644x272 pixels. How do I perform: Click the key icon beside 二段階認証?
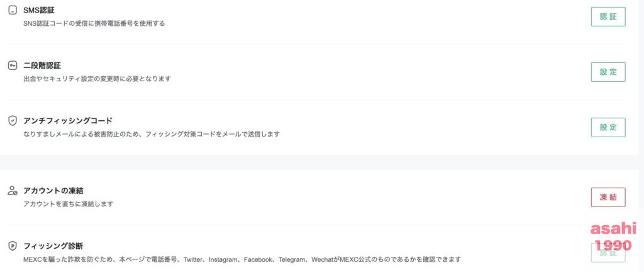[x=13, y=65]
